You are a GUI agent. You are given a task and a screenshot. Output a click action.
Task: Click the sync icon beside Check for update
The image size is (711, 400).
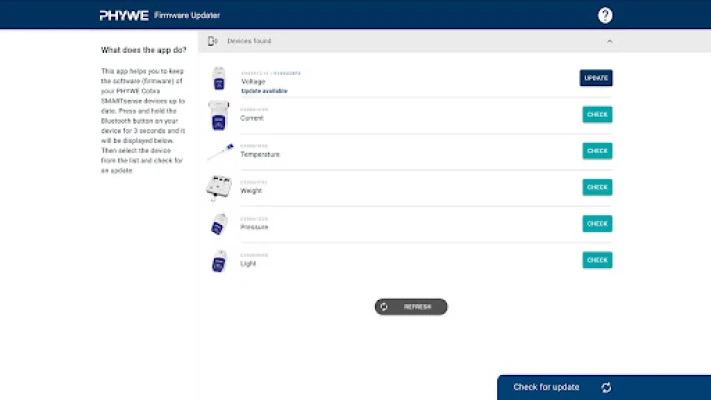click(x=606, y=388)
